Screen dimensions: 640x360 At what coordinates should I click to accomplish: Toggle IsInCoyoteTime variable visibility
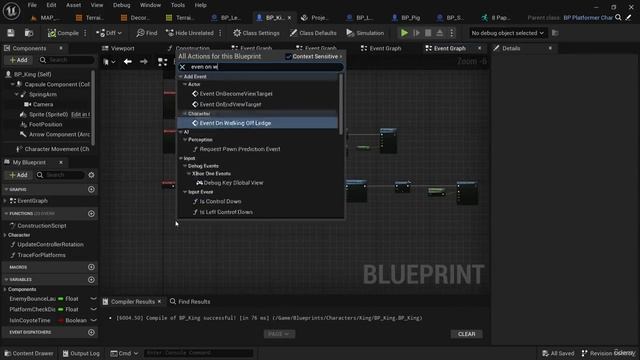tap(93, 320)
